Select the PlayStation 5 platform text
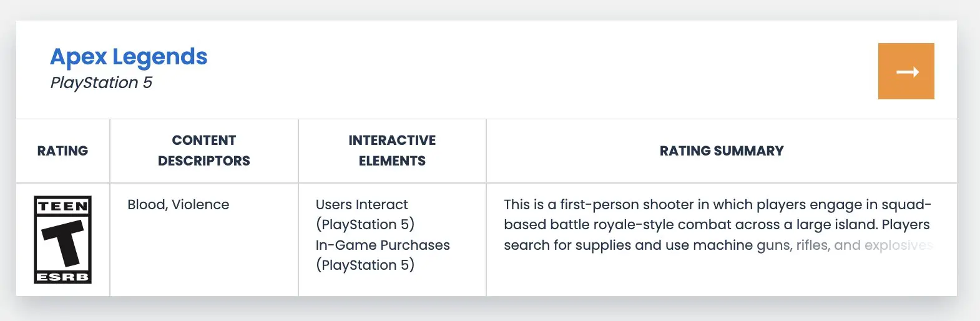The image size is (980, 321). tap(101, 83)
